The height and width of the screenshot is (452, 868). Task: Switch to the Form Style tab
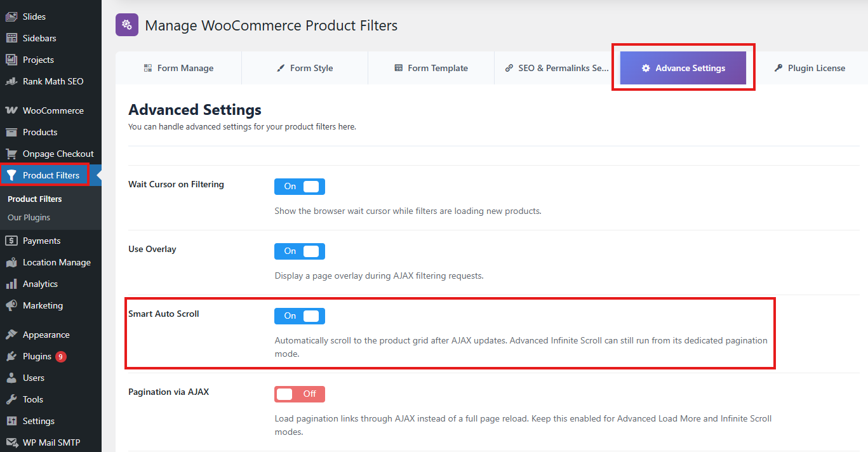pyautogui.click(x=305, y=68)
